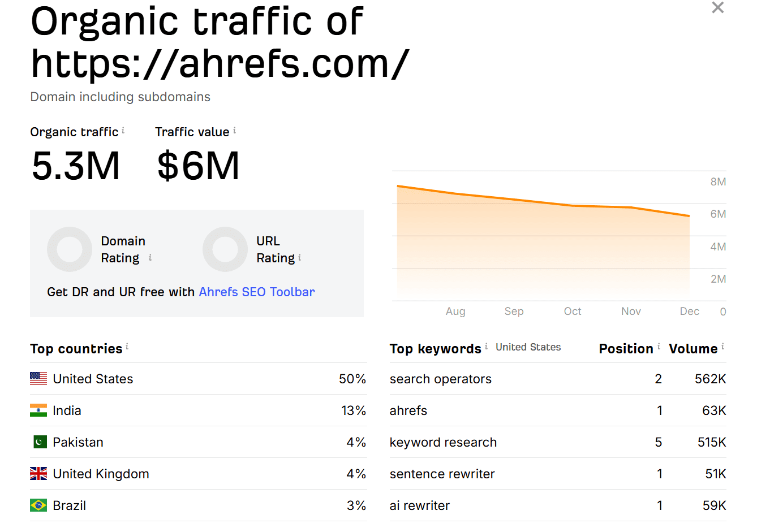Click the 515K volume value
This screenshot has width=757, height=532.
(x=712, y=442)
